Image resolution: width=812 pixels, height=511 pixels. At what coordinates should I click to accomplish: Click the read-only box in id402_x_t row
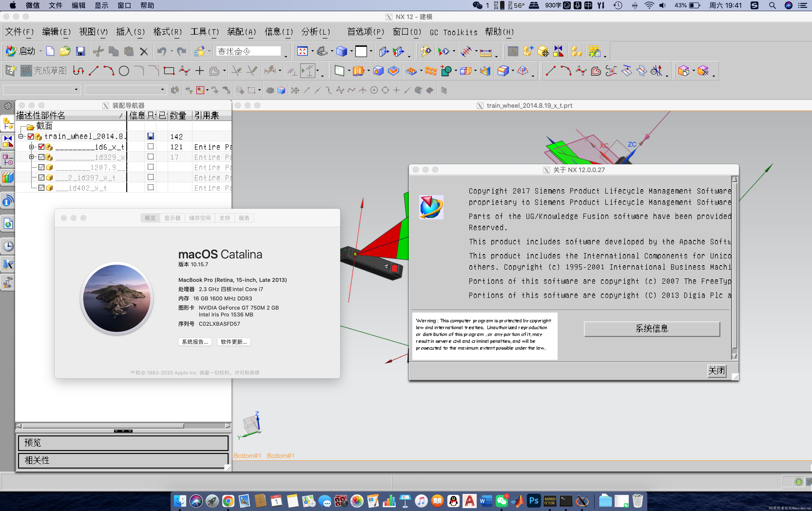(151, 187)
